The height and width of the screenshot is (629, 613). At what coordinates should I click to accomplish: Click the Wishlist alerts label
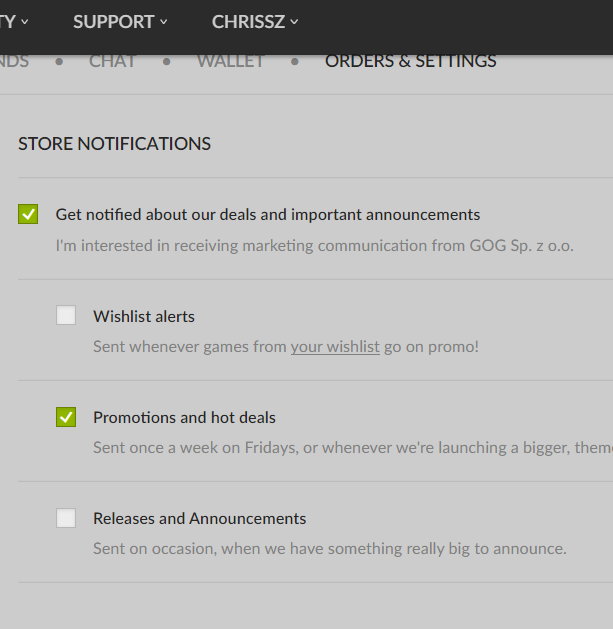(x=144, y=317)
